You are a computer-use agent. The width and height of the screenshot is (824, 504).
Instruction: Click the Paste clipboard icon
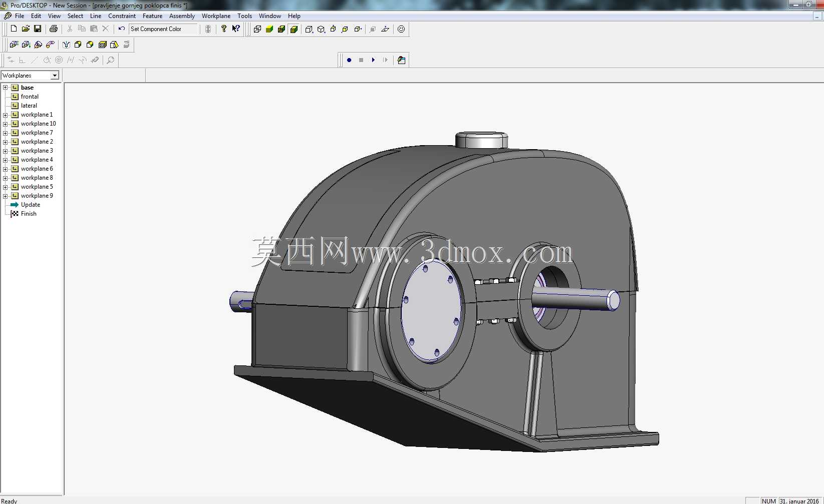tap(94, 29)
